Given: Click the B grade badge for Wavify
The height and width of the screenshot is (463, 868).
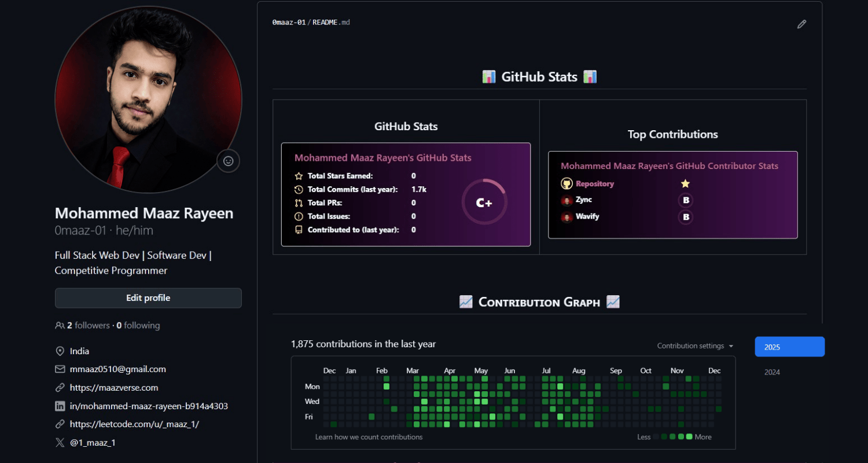Looking at the screenshot, I should click(x=686, y=218).
